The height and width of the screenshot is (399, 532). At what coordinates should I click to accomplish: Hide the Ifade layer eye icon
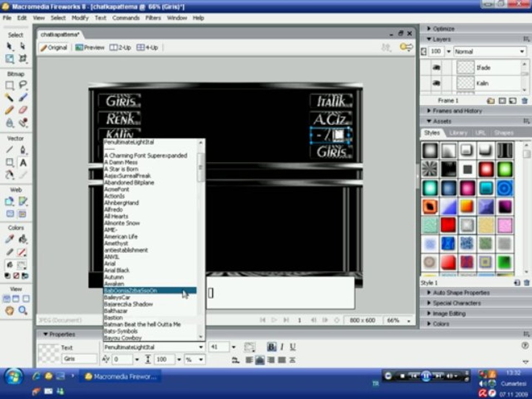click(x=436, y=68)
